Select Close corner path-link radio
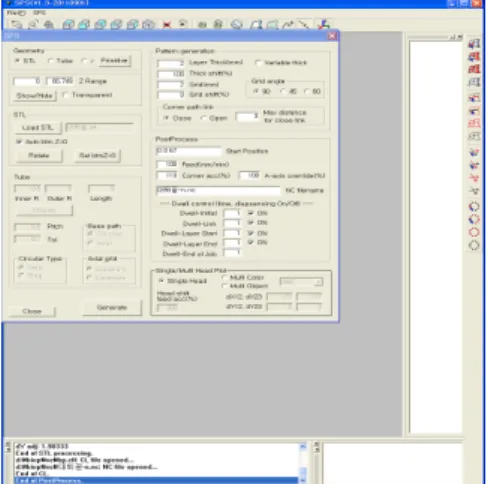 (x=166, y=118)
